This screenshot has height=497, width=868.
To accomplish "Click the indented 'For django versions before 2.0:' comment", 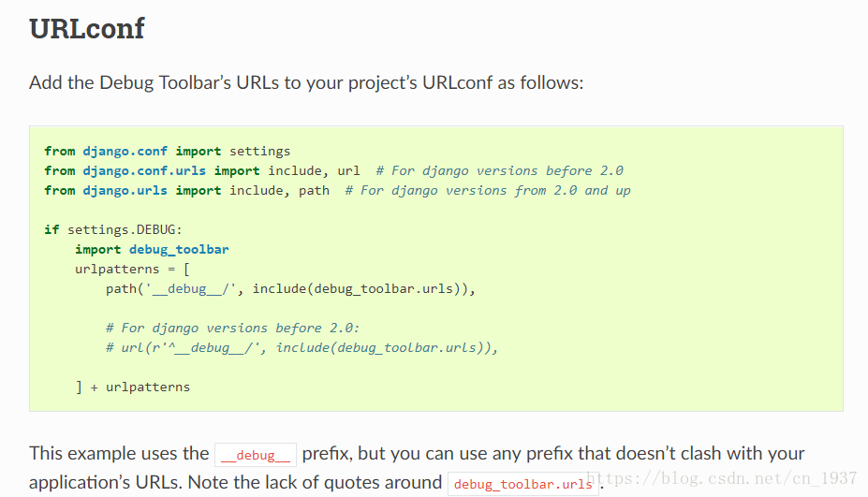I will click(x=232, y=328).
